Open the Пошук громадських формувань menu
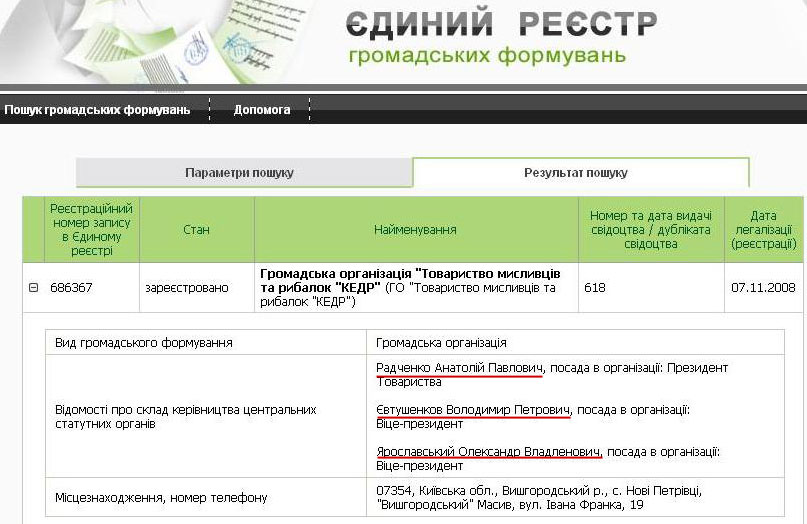 97,110
